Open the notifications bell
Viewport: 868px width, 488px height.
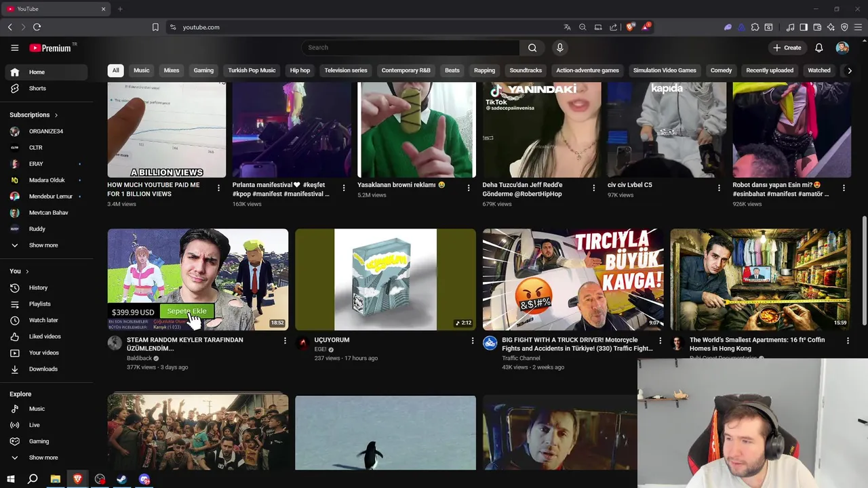[818, 48]
